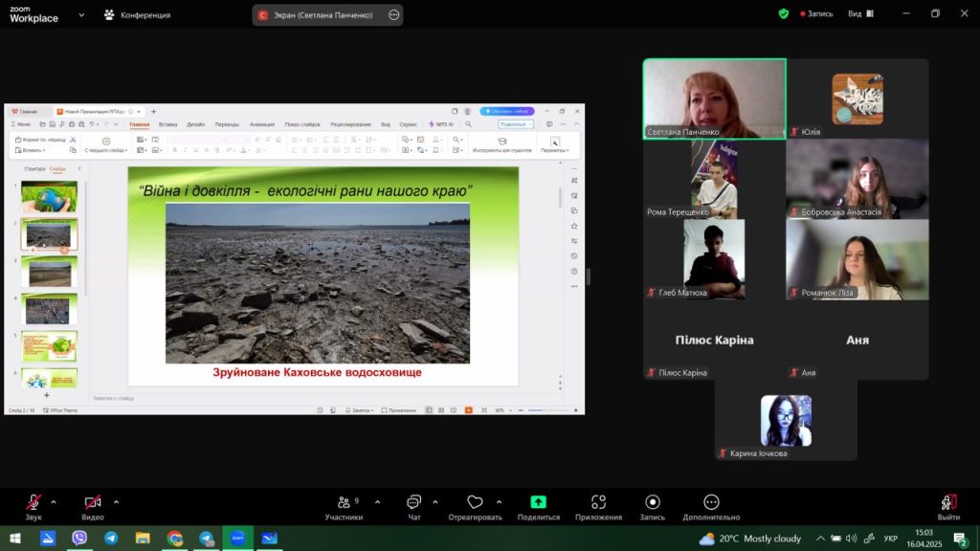This screenshot has width=980, height=551.
Task: Expand the audio options chevron
Action: pos(54,501)
